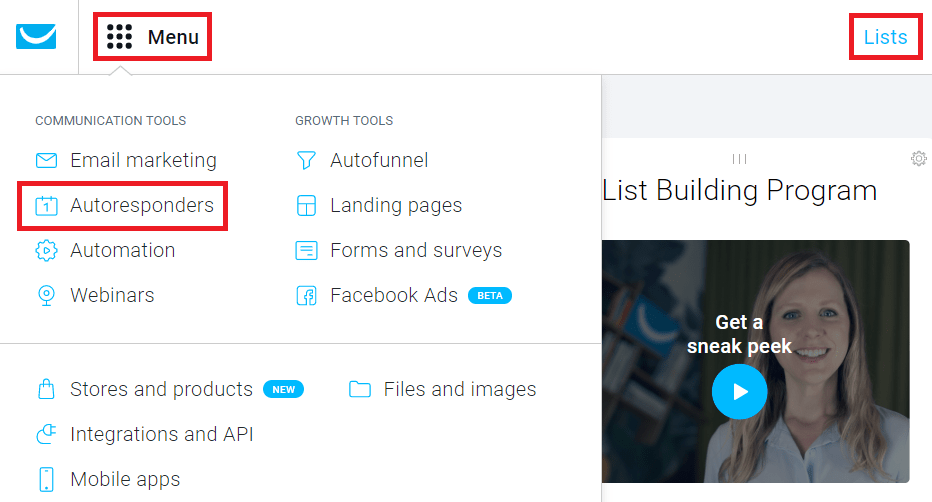
Task: Open the widget settings gear
Action: (919, 159)
